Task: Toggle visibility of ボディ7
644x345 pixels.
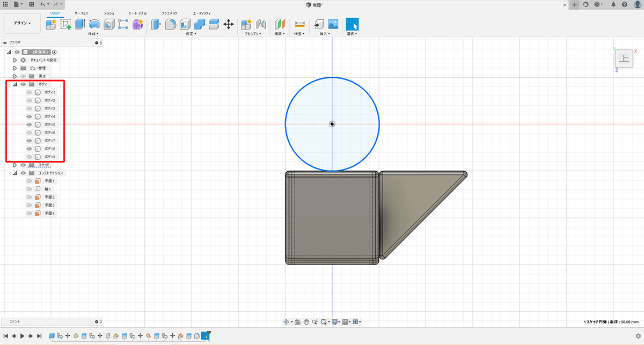Action: point(30,141)
